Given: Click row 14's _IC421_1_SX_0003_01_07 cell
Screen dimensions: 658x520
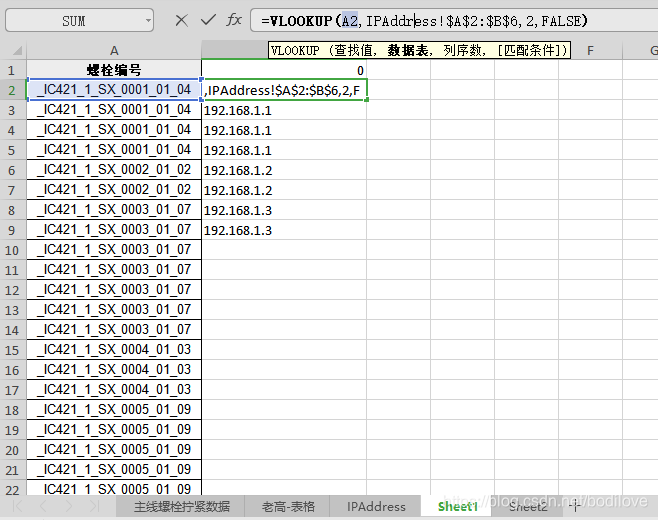Looking at the screenshot, I should click(x=114, y=330).
